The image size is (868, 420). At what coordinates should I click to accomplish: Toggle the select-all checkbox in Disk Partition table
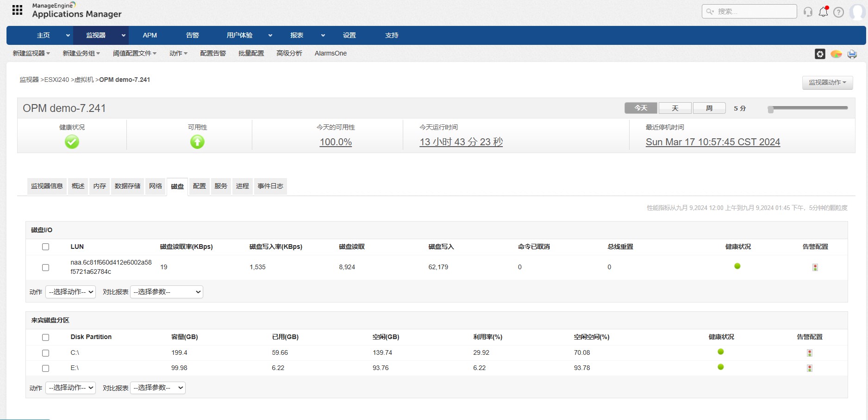(45, 337)
